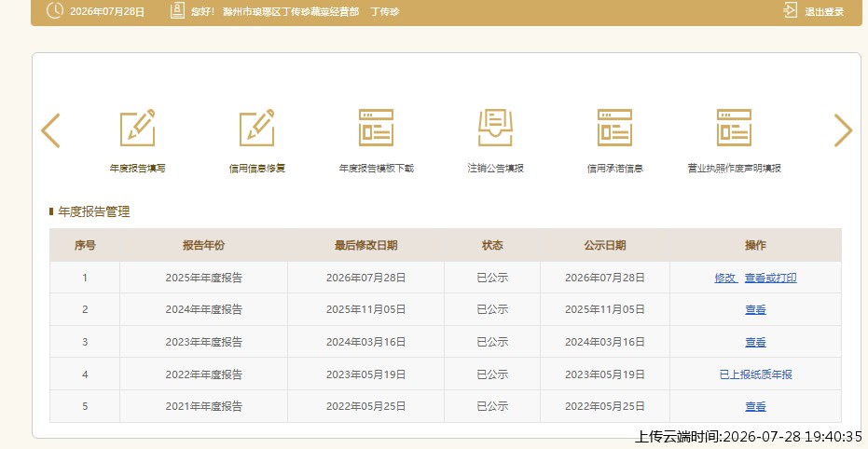Click 查看 link for 2024年年度报告
The image size is (868, 449).
click(x=755, y=309)
